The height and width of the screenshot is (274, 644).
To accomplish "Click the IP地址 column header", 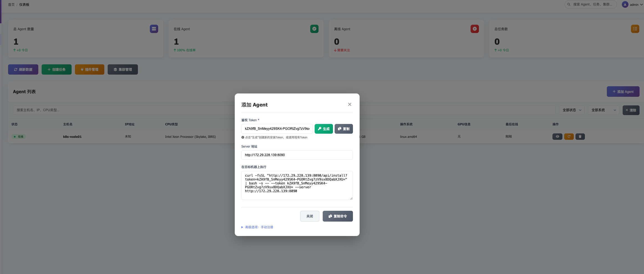I will [130, 124].
